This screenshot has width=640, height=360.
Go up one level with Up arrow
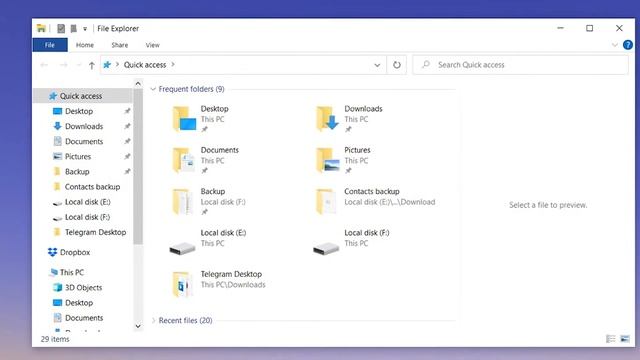(92, 65)
